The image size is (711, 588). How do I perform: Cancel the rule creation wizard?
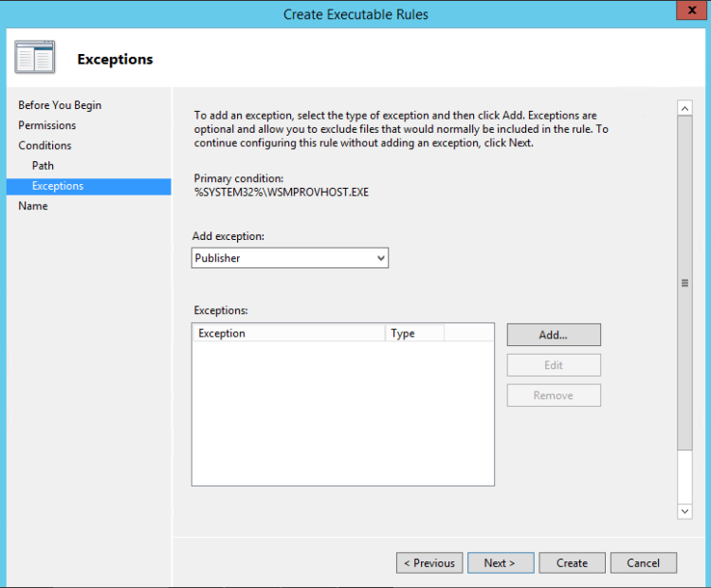[643, 562]
